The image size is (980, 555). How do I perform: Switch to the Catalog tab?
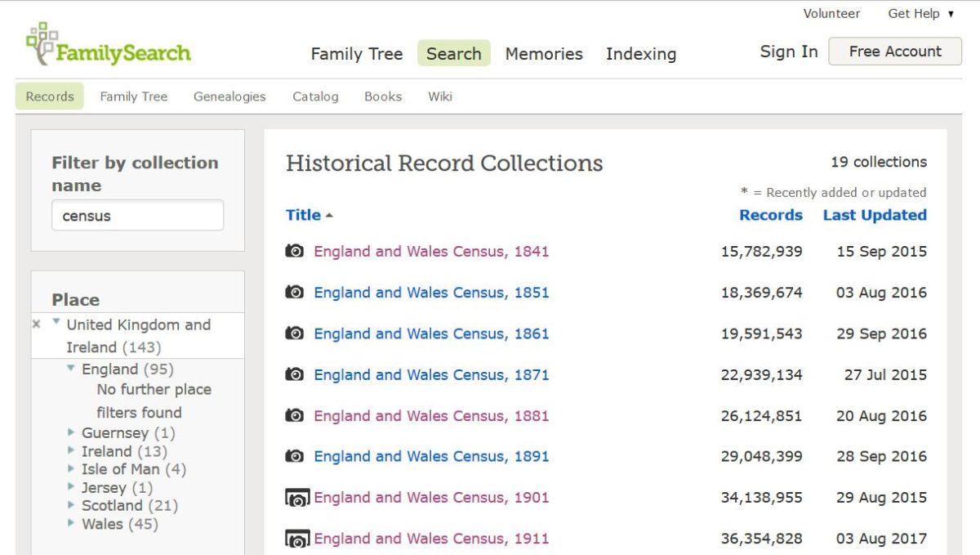point(315,96)
